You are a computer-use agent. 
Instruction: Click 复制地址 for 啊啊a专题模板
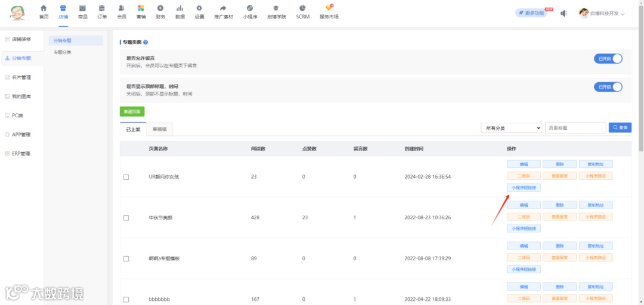pyautogui.click(x=596, y=246)
